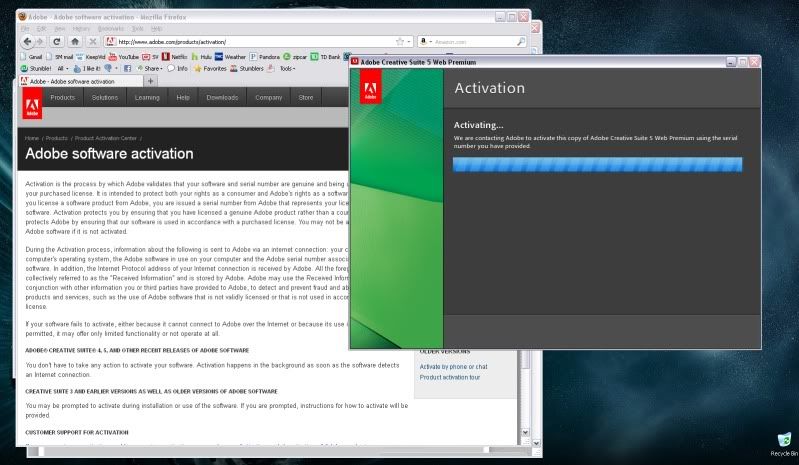Image resolution: width=799 pixels, height=465 pixels.
Task: Open the TD Bank bookmark
Action: click(x=325, y=57)
